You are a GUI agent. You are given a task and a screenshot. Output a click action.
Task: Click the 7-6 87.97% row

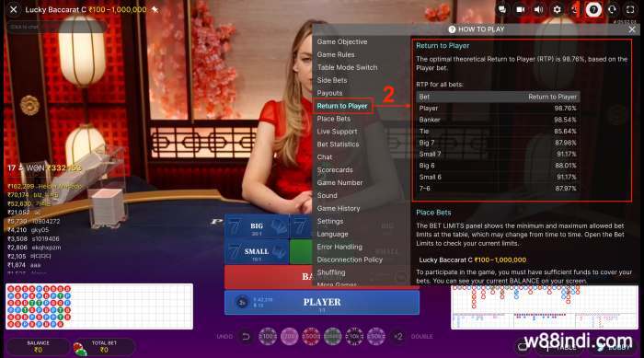pyautogui.click(x=498, y=189)
